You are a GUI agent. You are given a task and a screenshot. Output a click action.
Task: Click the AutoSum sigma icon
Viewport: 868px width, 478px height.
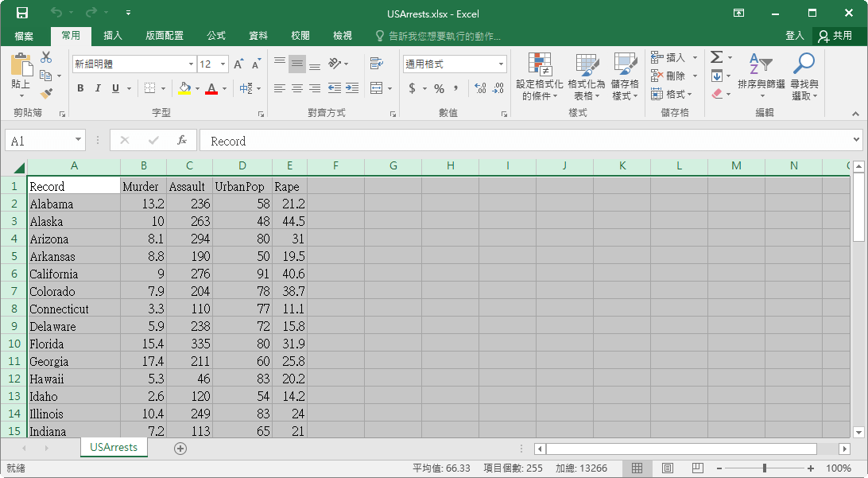[x=716, y=57]
